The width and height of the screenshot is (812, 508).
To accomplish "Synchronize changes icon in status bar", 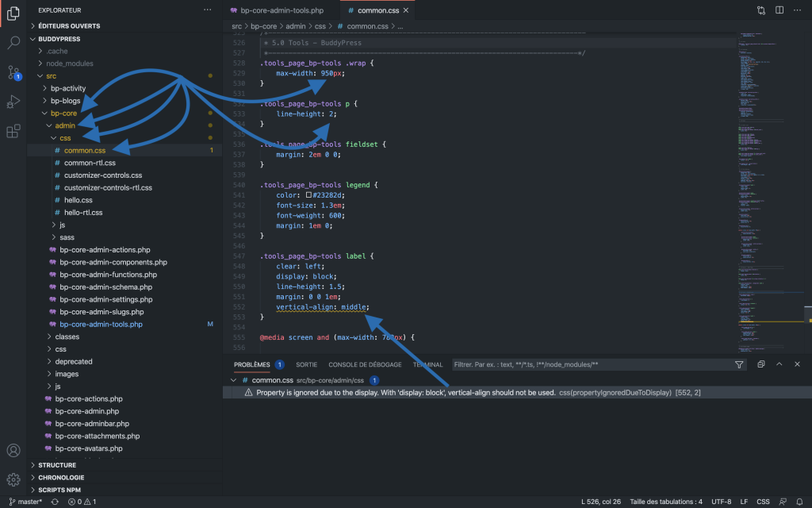I will point(55,502).
